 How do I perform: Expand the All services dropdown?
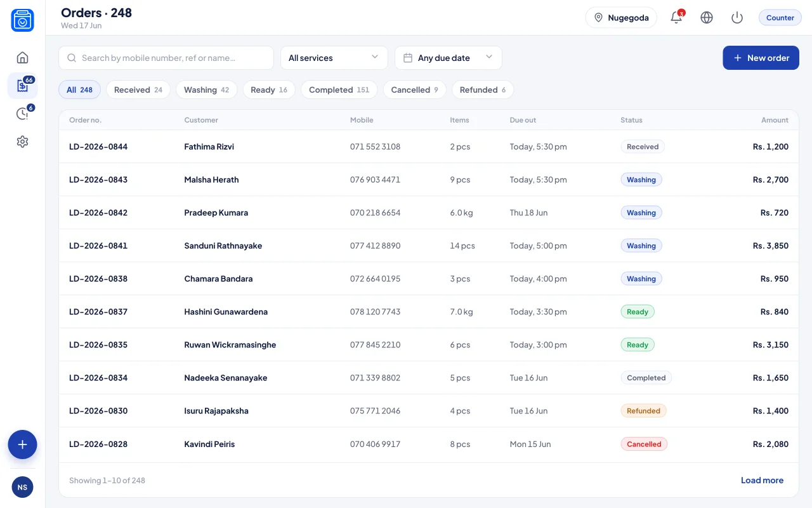click(334, 58)
